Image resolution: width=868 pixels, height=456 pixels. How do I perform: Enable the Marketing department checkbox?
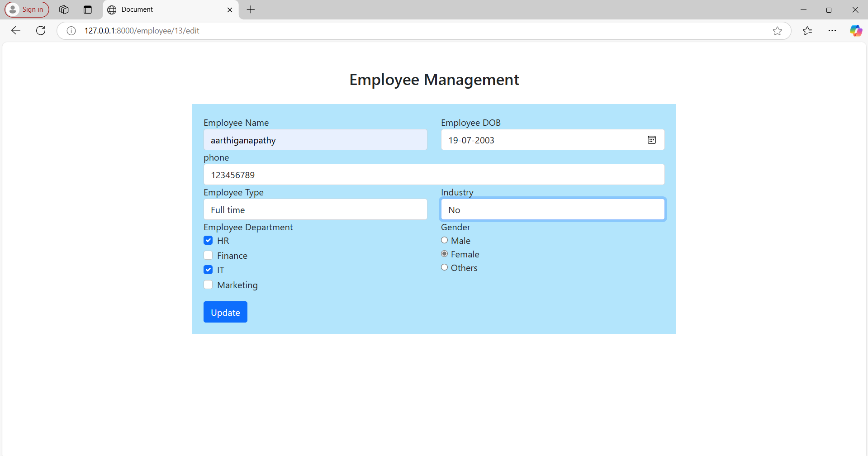tap(208, 285)
